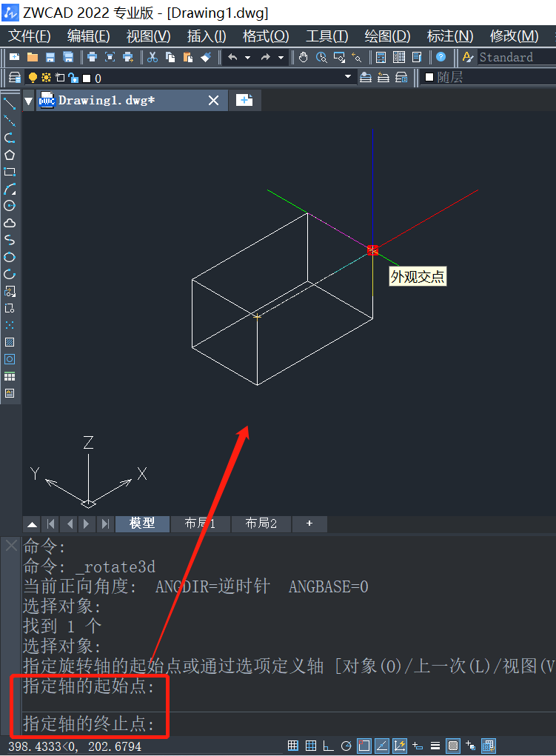Open the 随层 color dropdown
Viewport: 556px width, 756px height.
pyautogui.click(x=488, y=77)
